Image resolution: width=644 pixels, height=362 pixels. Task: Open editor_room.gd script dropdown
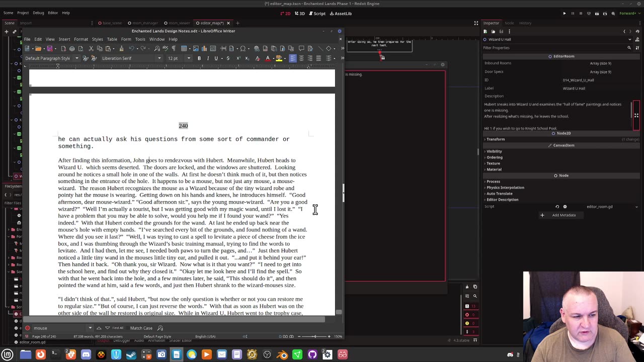(636, 207)
